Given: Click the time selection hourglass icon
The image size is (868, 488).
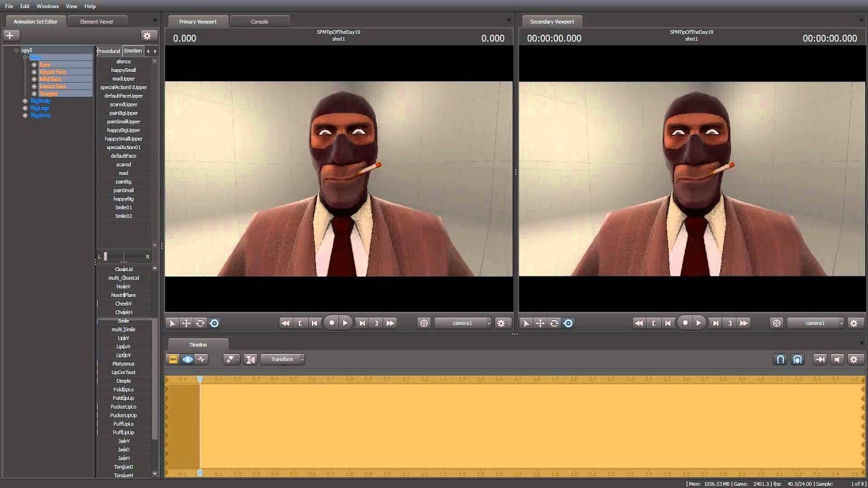Looking at the screenshot, I should pyautogui.click(x=250, y=359).
